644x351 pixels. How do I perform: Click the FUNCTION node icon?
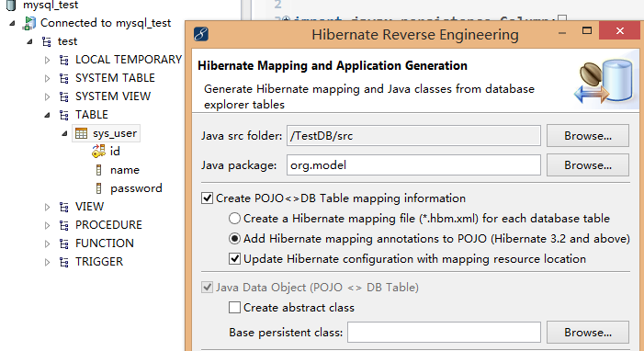(64, 243)
